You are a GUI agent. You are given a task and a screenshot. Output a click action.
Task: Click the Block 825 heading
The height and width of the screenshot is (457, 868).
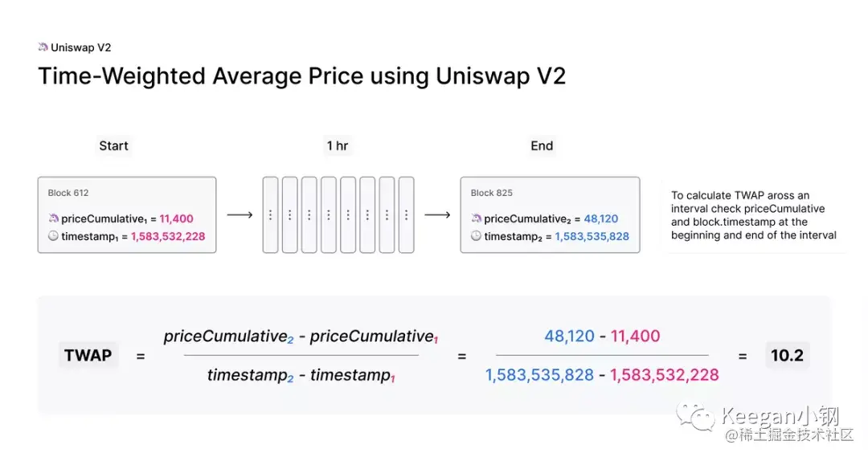click(x=492, y=193)
